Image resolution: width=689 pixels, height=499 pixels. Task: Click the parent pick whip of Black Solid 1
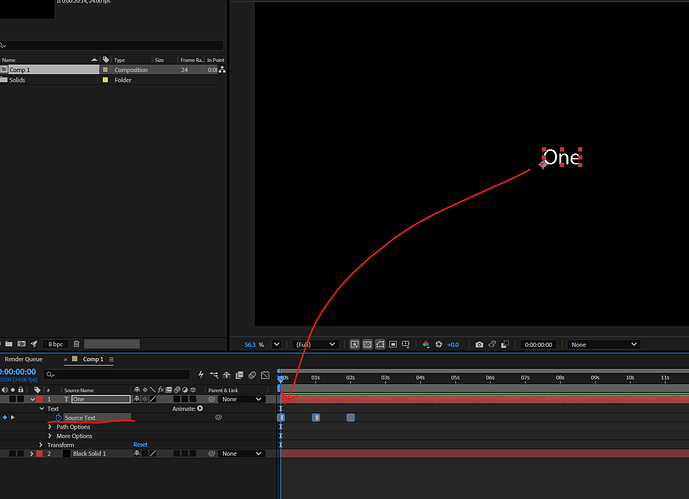[211, 453]
